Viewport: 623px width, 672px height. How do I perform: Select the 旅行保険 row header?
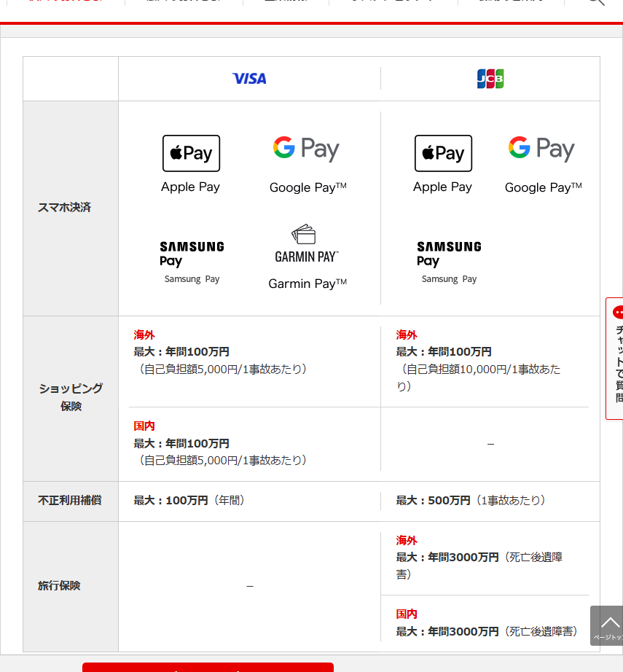click(x=71, y=586)
